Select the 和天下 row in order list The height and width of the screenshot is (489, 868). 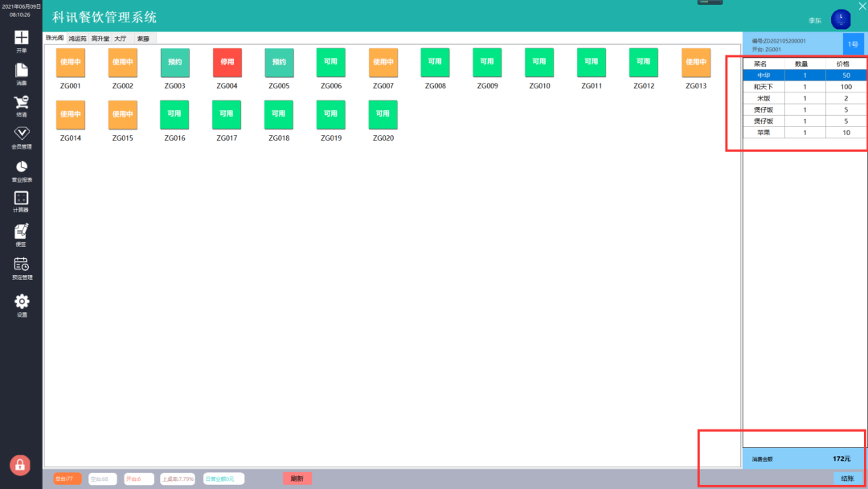pos(805,87)
